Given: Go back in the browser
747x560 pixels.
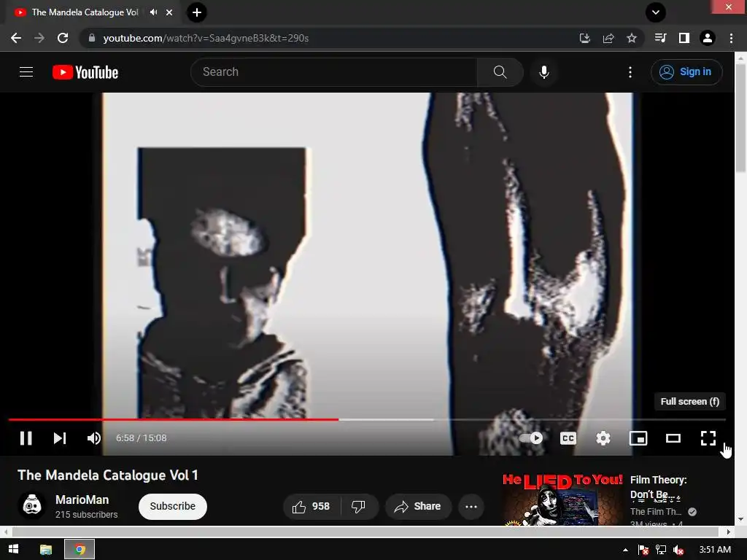Looking at the screenshot, I should click(x=16, y=38).
